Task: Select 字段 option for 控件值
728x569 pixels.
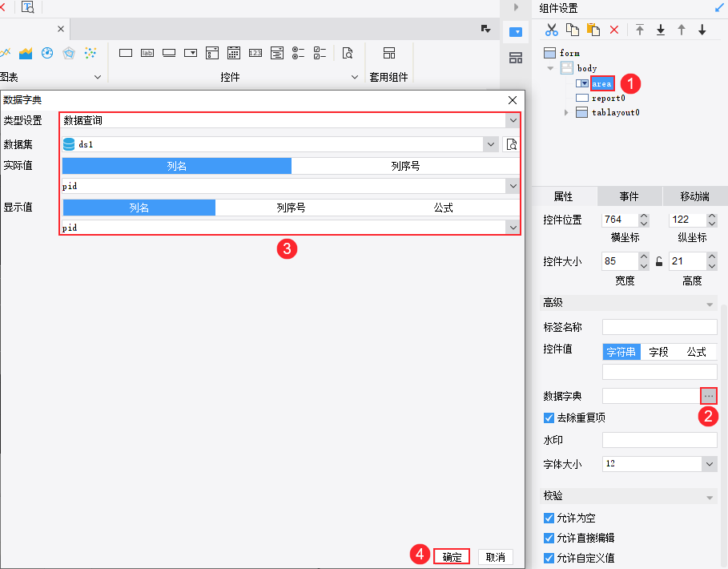Action: coord(658,352)
